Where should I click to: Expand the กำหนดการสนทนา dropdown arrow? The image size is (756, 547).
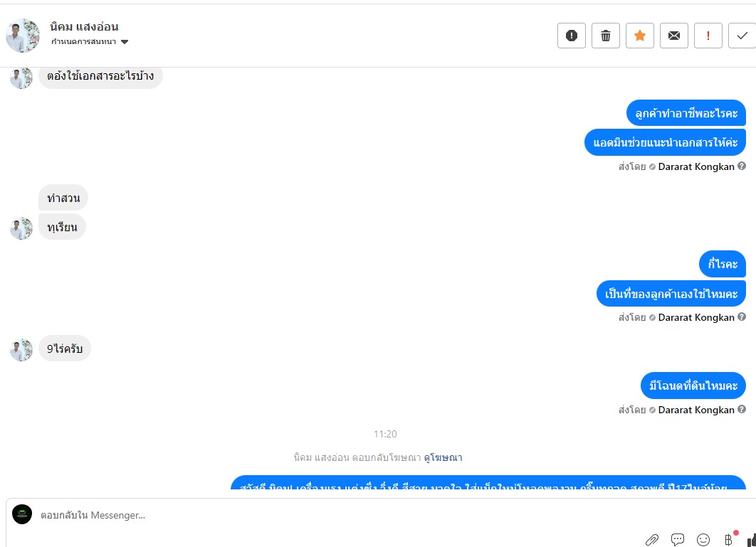(x=125, y=42)
